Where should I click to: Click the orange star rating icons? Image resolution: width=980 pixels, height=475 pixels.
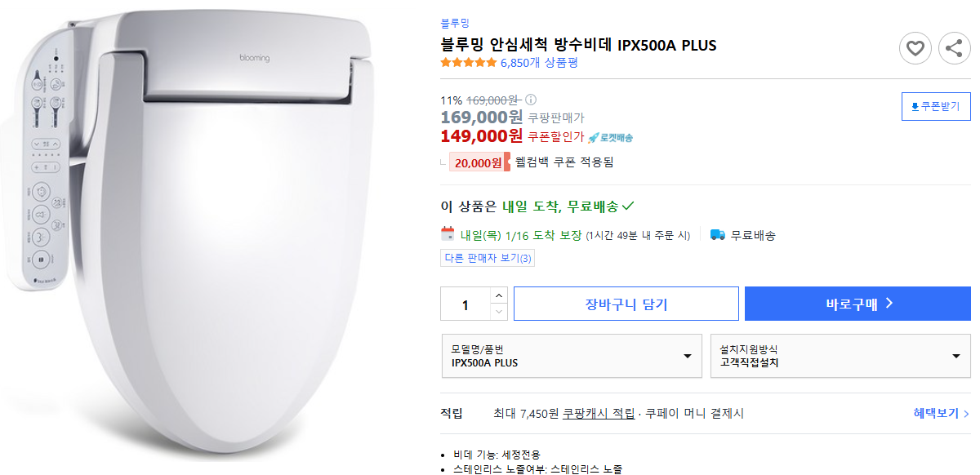pyautogui.click(x=469, y=61)
